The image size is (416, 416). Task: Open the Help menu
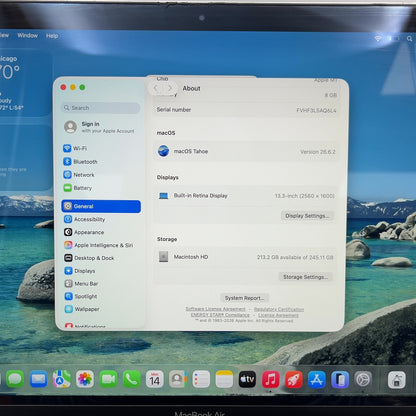(x=52, y=36)
